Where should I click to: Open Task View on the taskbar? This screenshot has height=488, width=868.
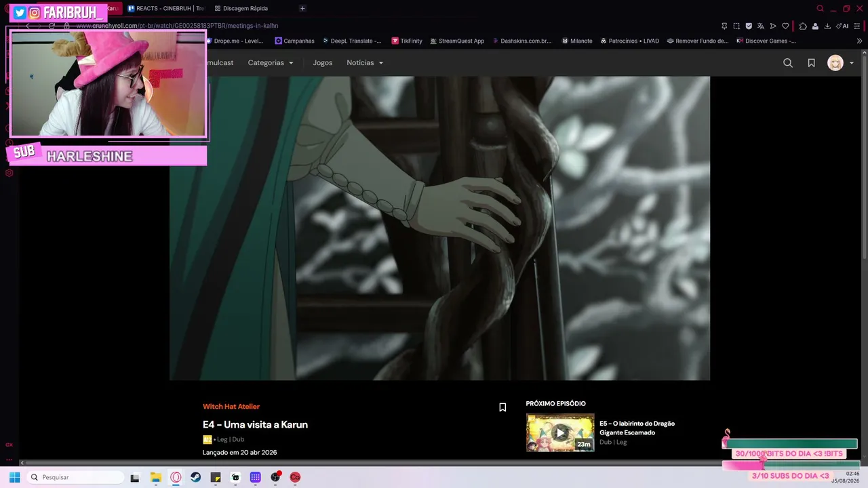(x=135, y=477)
